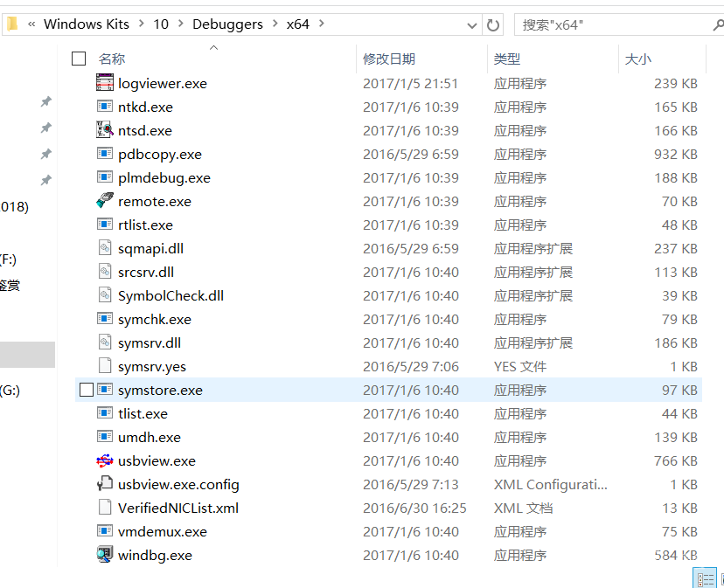Screen dimensions: 724x588
Task: Expand chevron after Debuggers breadcrumb
Action: [275, 24]
